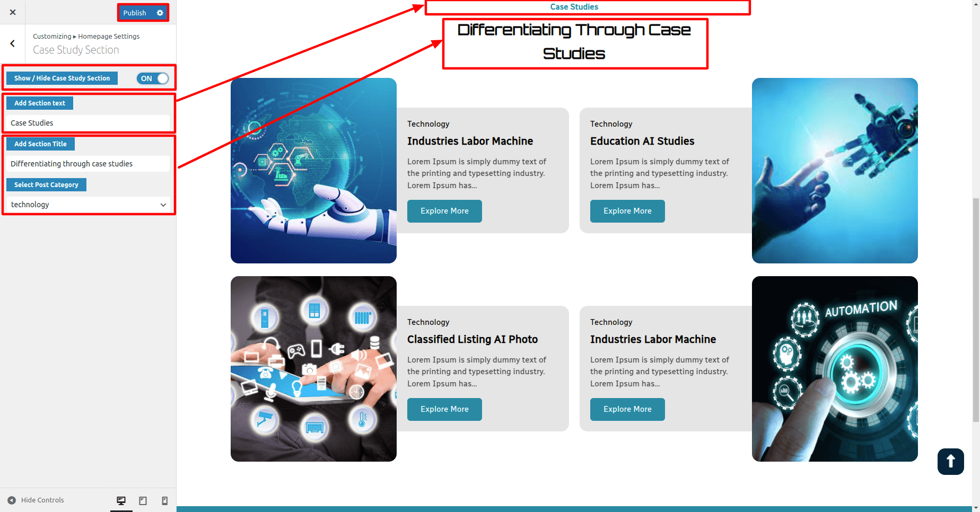980x512 pixels.
Task: Click the Publish button
Action: pos(135,13)
